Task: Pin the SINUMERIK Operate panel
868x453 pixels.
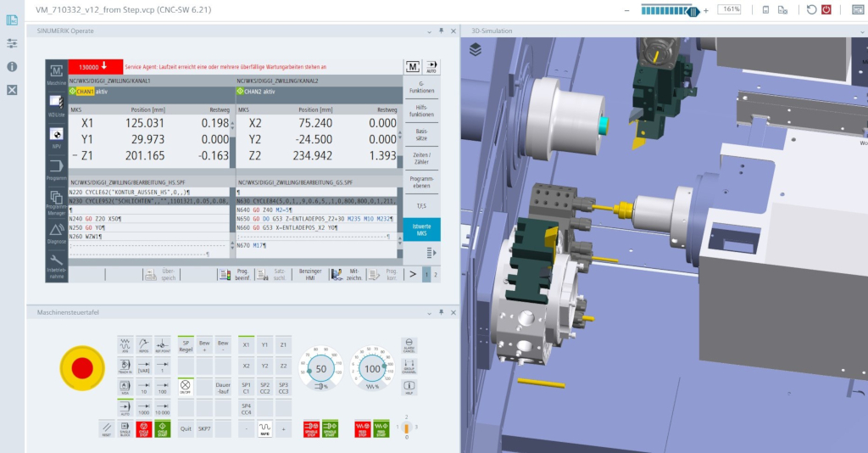Action: point(441,31)
